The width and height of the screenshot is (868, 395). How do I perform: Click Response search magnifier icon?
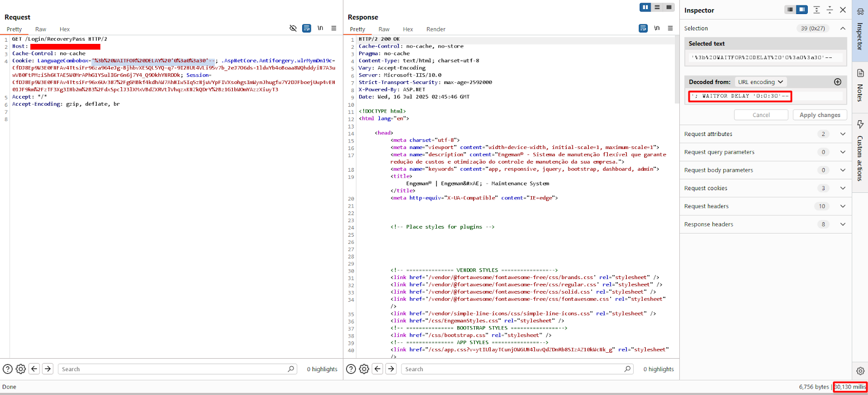[628, 369]
